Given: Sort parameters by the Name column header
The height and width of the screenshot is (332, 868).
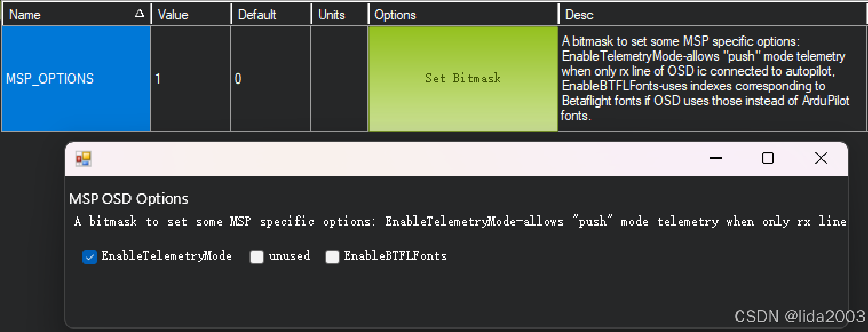Looking at the screenshot, I should pos(76,14).
